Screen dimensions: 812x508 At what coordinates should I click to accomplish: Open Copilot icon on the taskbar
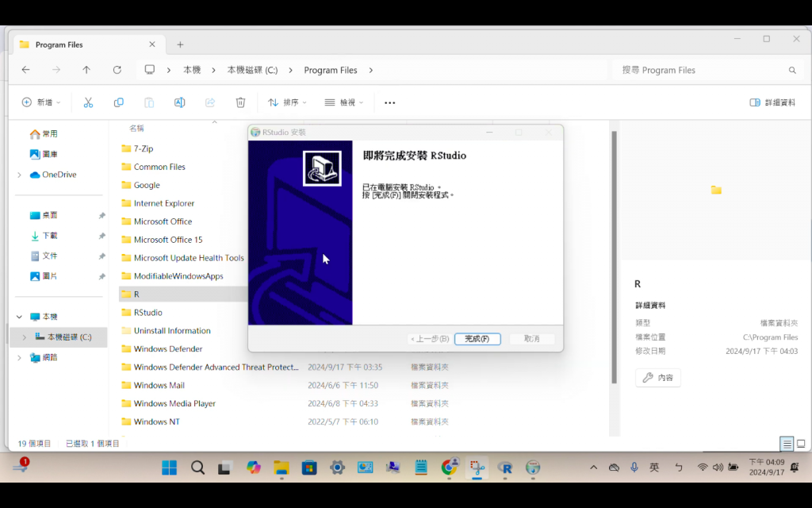[253, 468]
